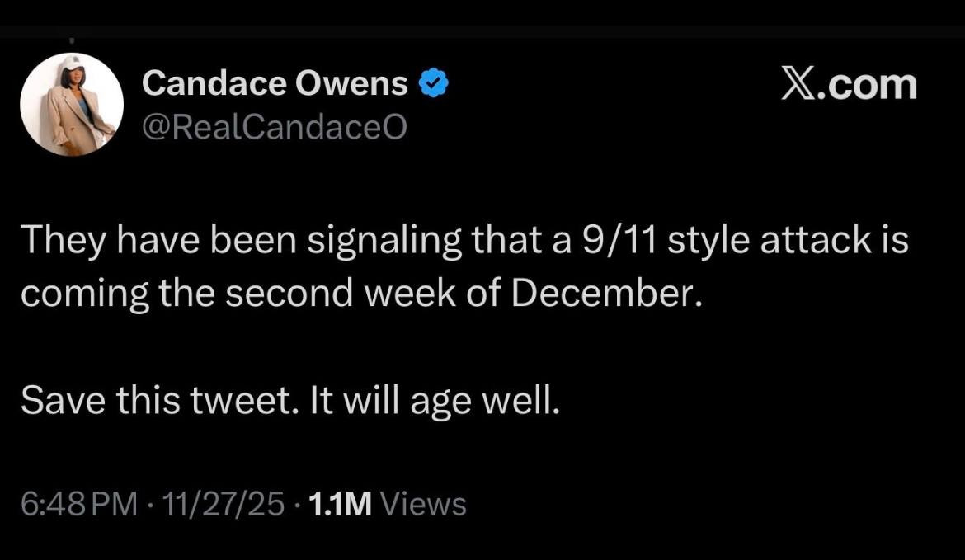This screenshot has width=965, height=560.
Task: Click the verified blue checkmark badge
Action: coord(434,82)
